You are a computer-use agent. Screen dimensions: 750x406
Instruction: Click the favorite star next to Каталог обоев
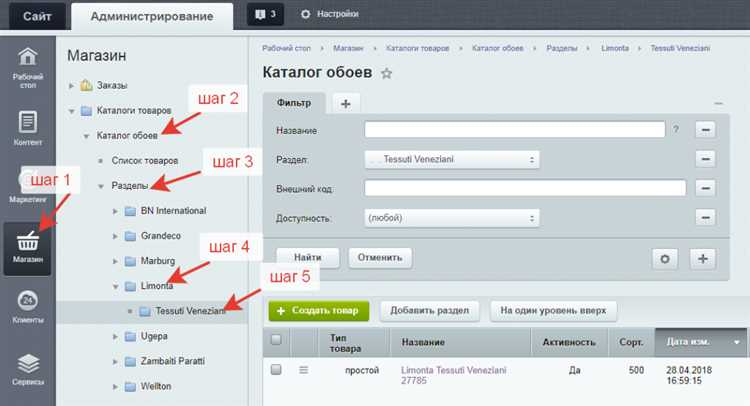click(386, 73)
